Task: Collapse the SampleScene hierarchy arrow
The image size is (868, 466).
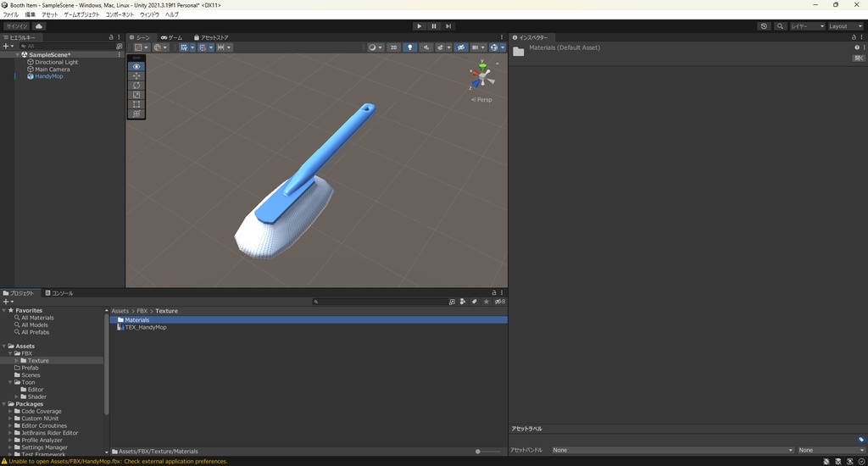Action: (18, 55)
